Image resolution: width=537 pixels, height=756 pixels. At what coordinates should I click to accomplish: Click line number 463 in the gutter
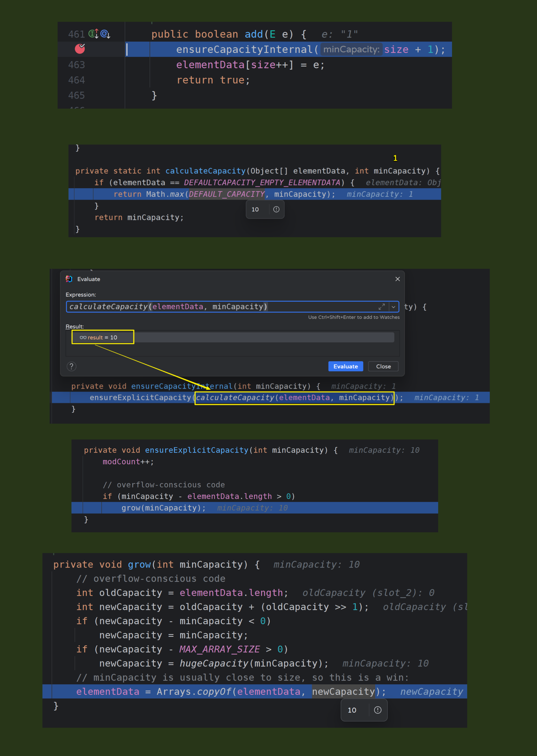[x=76, y=65]
